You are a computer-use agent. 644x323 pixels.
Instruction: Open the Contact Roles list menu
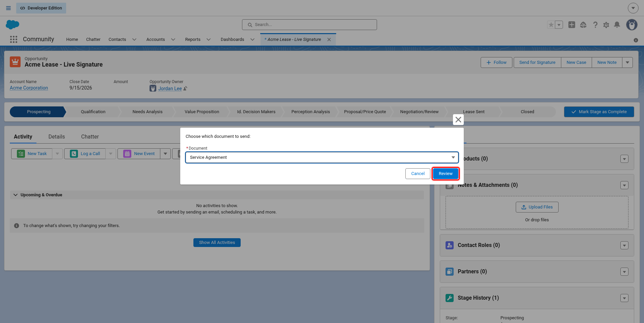click(624, 245)
